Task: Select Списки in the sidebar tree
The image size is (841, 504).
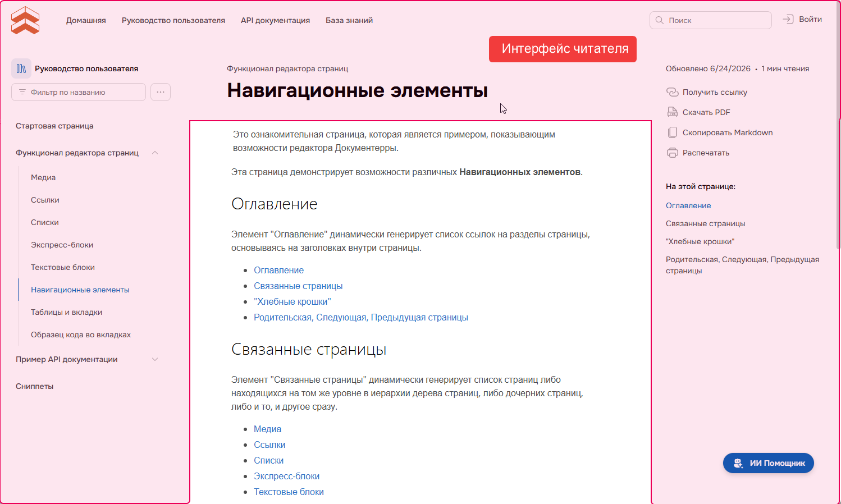Action: click(45, 222)
